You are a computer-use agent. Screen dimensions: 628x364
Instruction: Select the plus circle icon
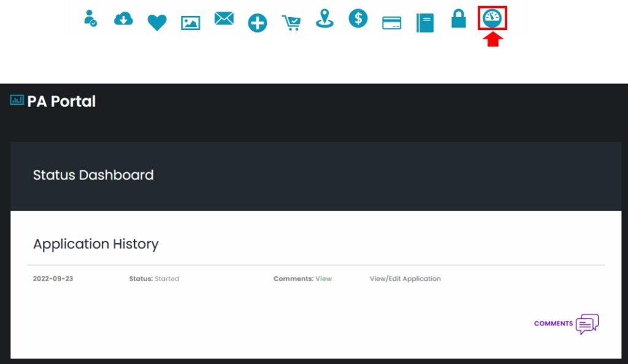click(257, 21)
